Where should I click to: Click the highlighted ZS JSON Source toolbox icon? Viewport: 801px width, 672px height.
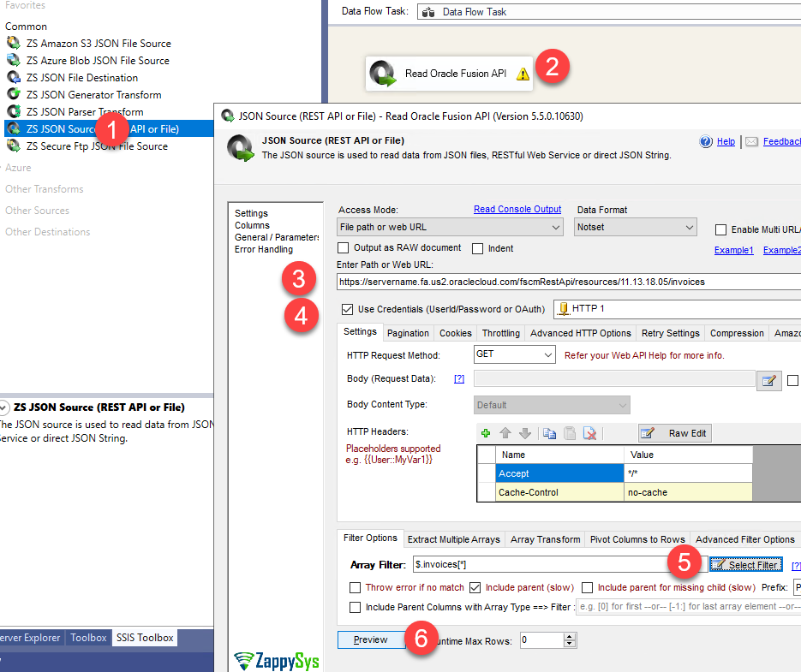pos(14,128)
